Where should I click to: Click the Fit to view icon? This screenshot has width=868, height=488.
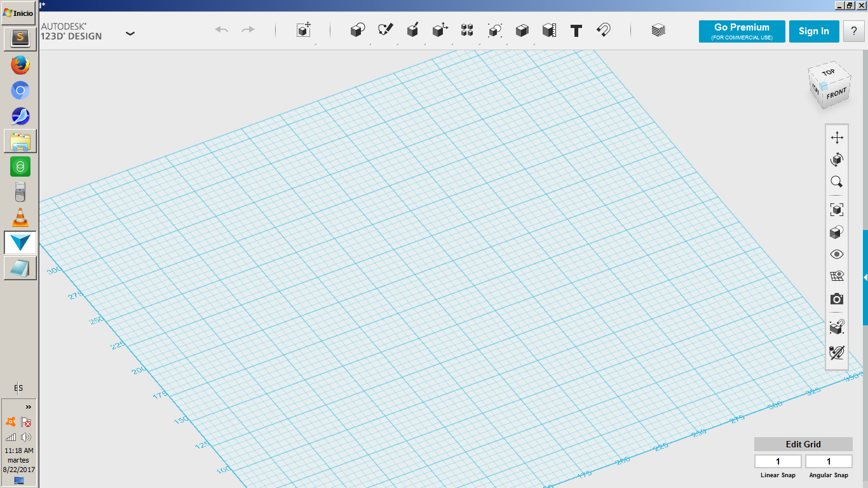(837, 210)
